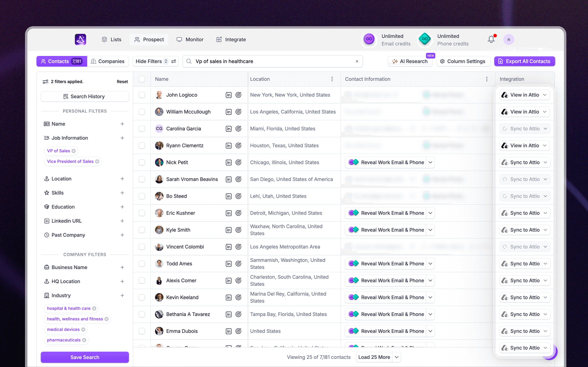Open reveal dropdown arrow for Nick Petit
This screenshot has width=588, height=367.
point(430,162)
